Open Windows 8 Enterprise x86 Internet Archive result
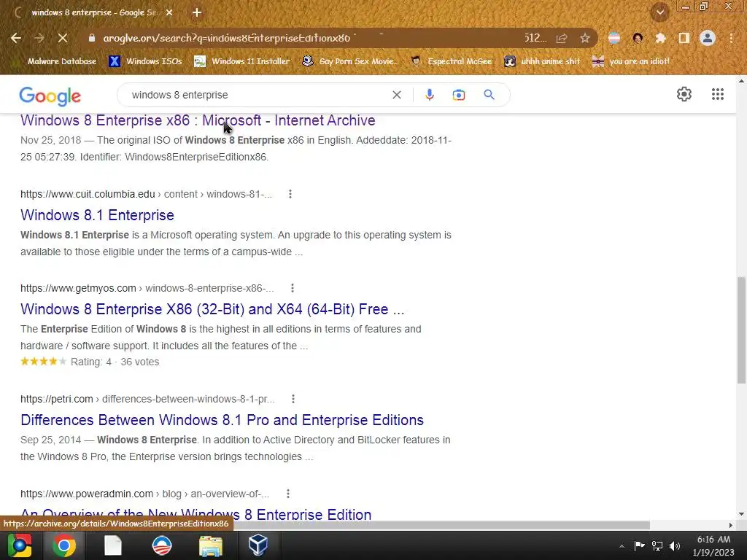This screenshot has width=747, height=560. [198, 120]
